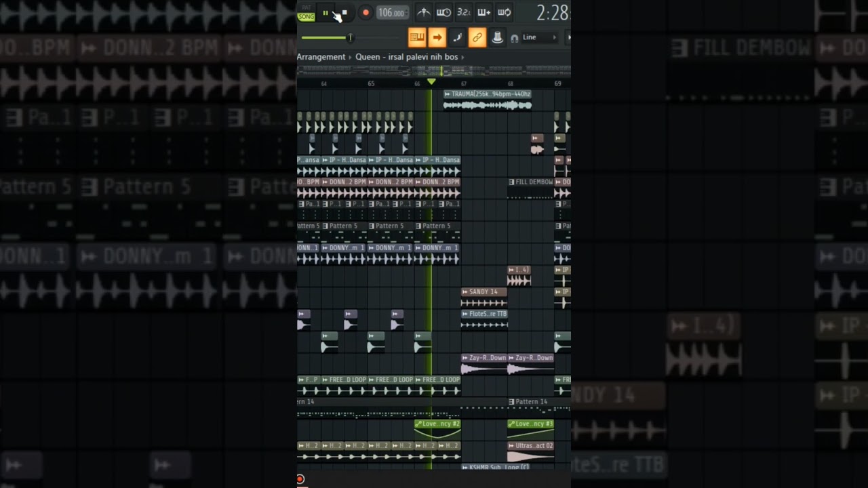Image resolution: width=868 pixels, height=488 pixels.
Task: Click the red record button
Action: (x=366, y=13)
